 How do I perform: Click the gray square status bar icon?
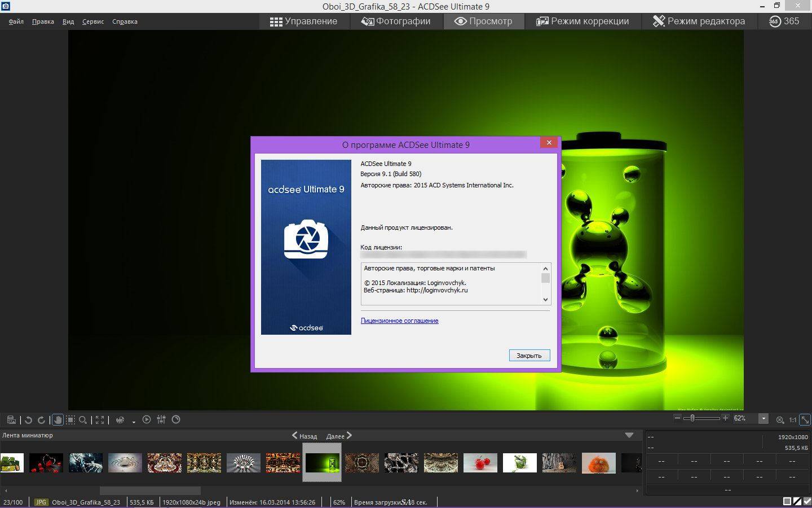pyautogui.click(x=787, y=501)
